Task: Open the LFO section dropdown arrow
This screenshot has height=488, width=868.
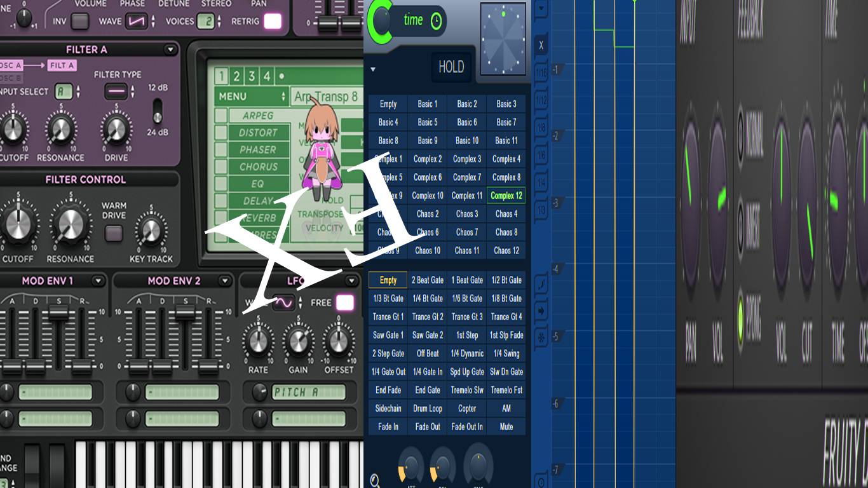Action: pyautogui.click(x=352, y=281)
